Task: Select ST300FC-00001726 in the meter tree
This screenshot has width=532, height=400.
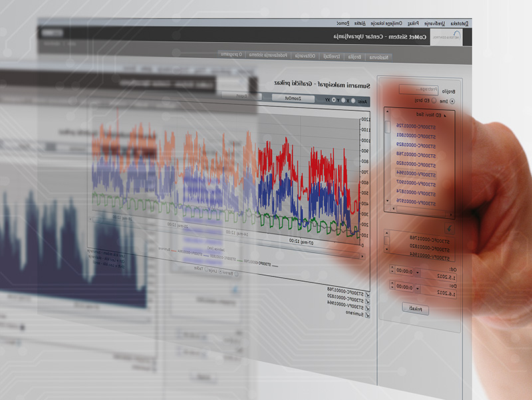Action: (416, 126)
